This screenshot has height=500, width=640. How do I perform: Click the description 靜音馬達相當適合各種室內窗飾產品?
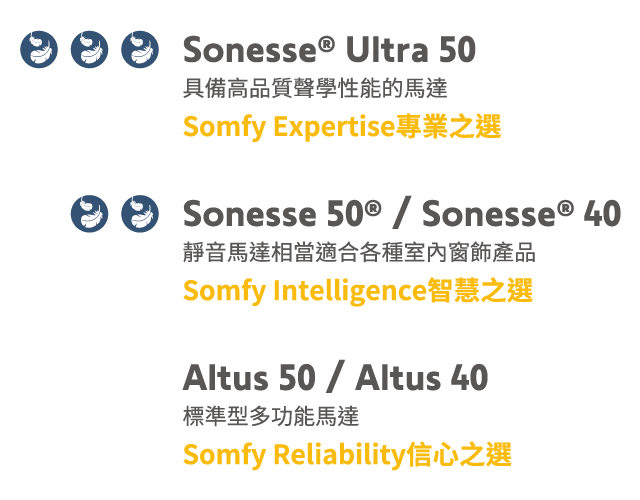click(359, 252)
